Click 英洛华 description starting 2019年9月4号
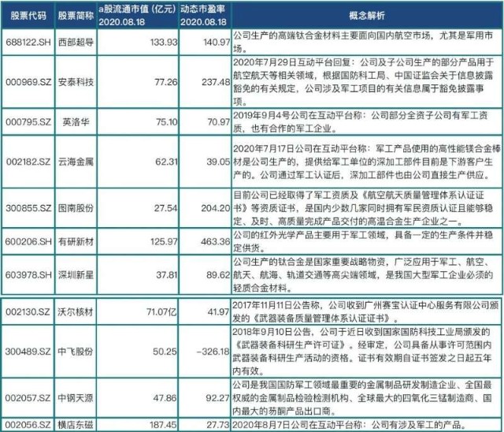The width and height of the screenshot is (504, 432). coord(361,122)
